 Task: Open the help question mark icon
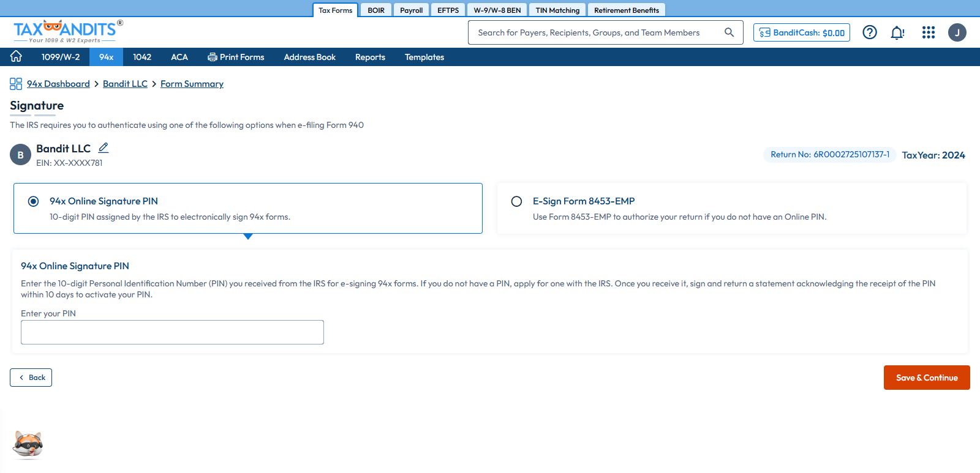(869, 32)
